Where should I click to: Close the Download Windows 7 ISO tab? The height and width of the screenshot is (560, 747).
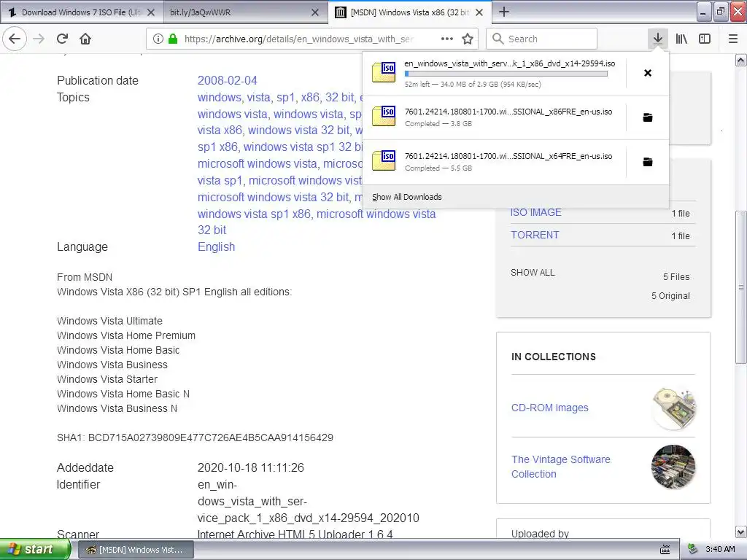[151, 12]
